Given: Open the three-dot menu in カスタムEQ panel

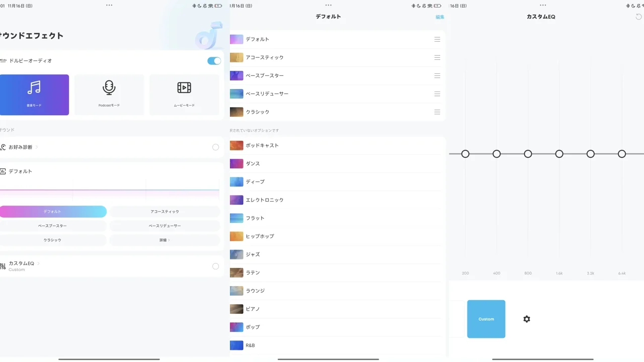Looking at the screenshot, I should click(x=543, y=6).
